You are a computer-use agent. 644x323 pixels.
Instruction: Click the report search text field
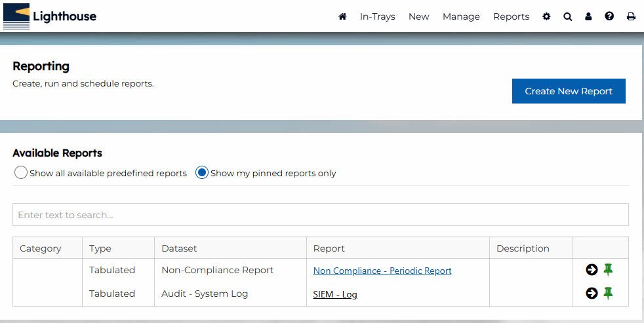point(320,215)
